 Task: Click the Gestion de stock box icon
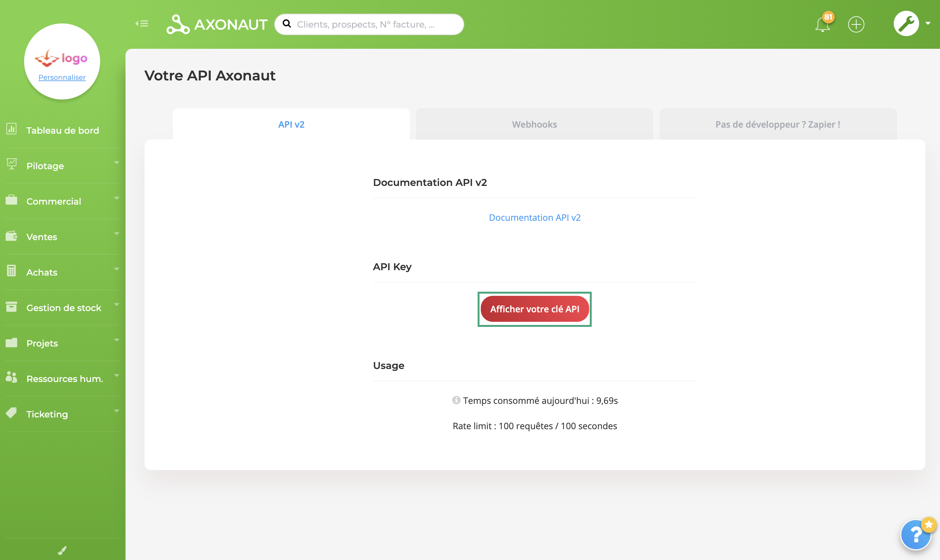12,306
